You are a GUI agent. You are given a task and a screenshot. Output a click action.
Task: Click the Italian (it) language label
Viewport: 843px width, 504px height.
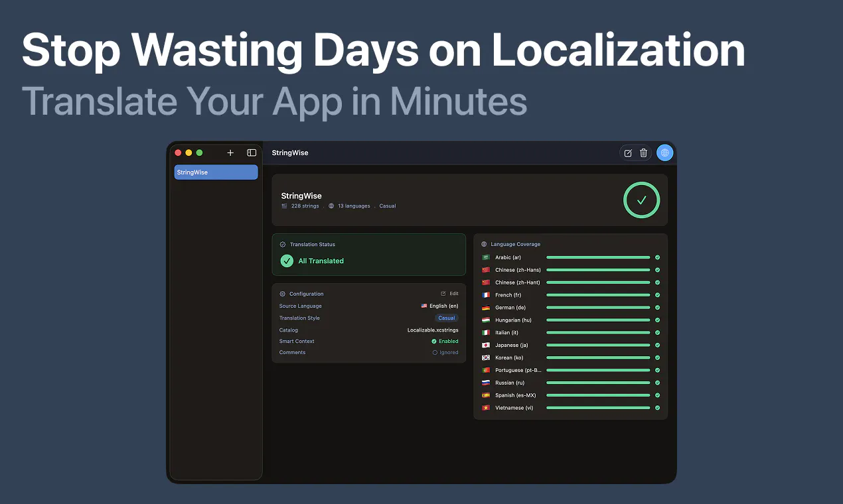click(506, 333)
